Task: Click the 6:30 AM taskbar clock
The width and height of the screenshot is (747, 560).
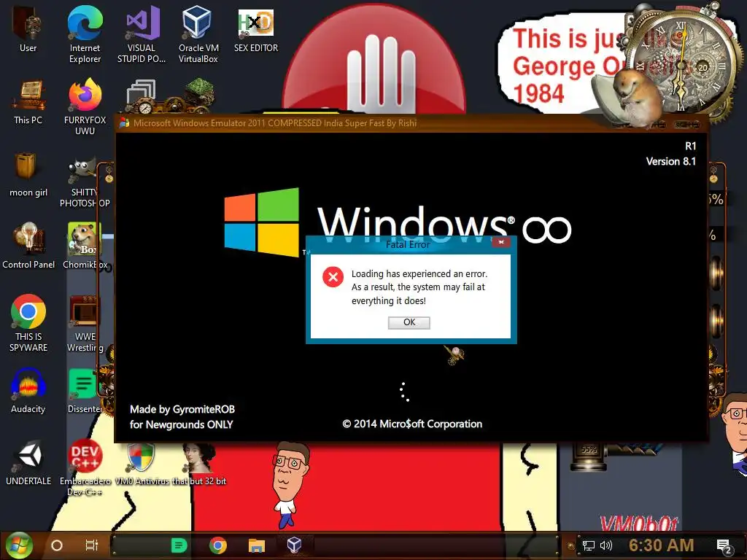Action: point(661,545)
